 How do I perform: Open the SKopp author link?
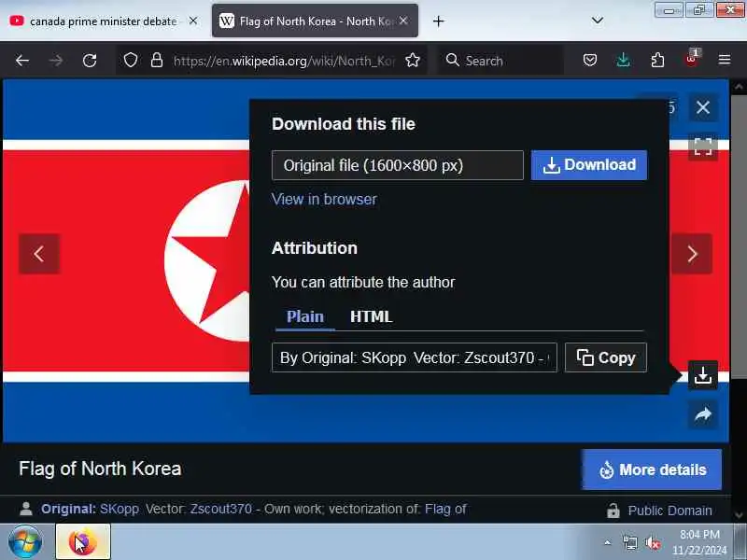click(120, 509)
